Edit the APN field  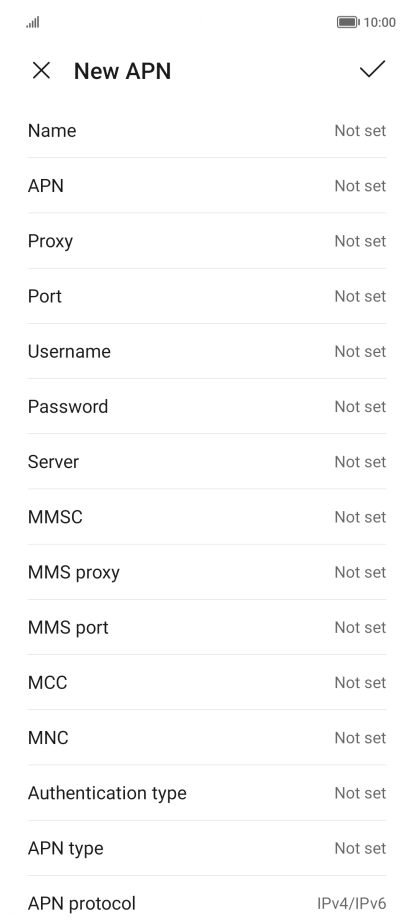coord(207,185)
